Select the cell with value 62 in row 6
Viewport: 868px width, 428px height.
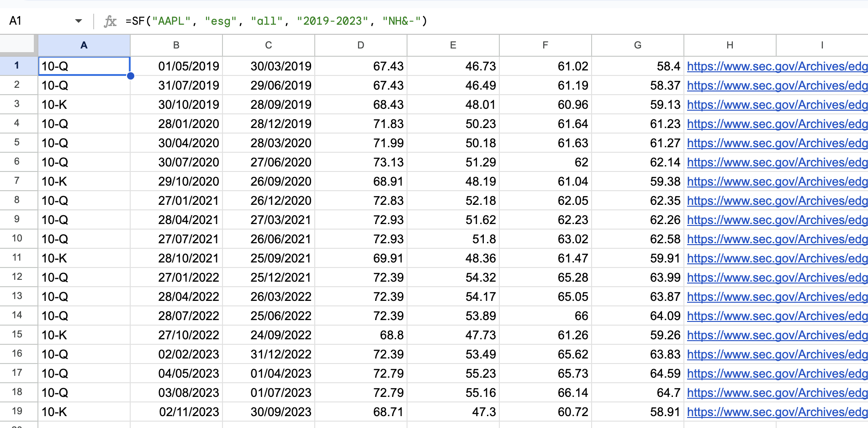[545, 162]
